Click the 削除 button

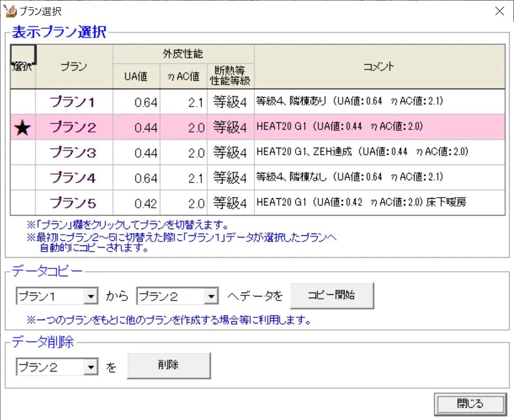(168, 365)
